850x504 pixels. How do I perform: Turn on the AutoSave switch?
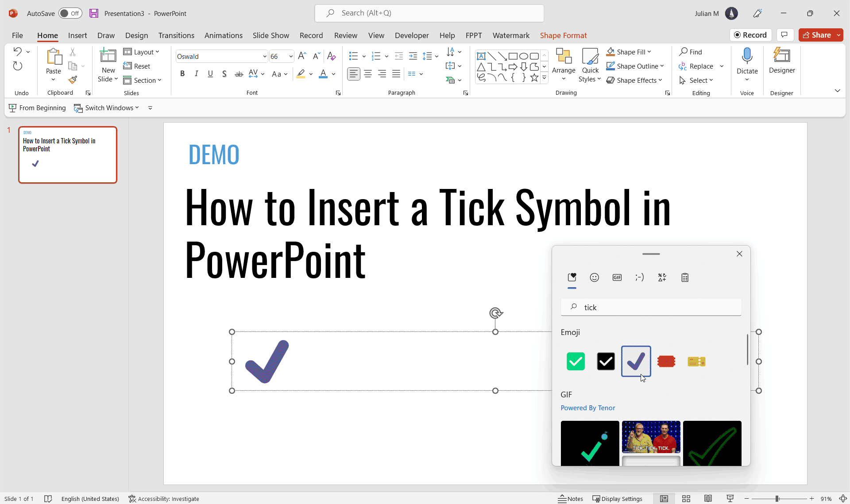[70, 13]
